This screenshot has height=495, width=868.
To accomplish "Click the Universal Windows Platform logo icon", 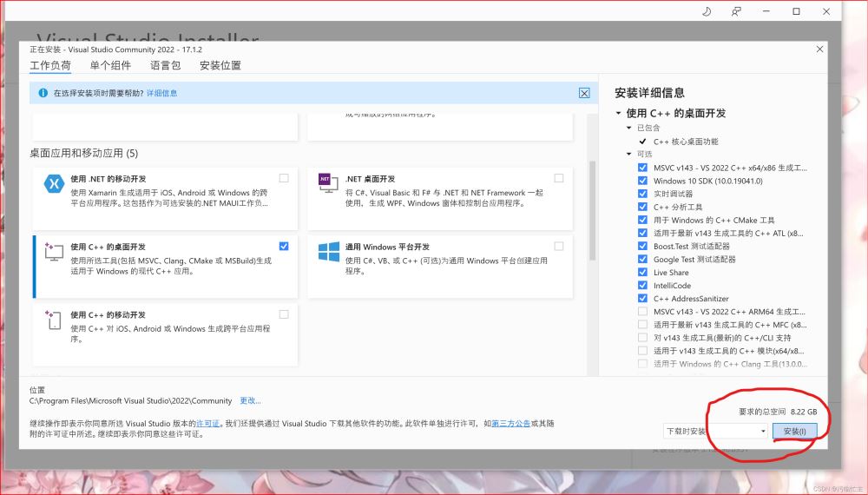I will [x=327, y=252].
